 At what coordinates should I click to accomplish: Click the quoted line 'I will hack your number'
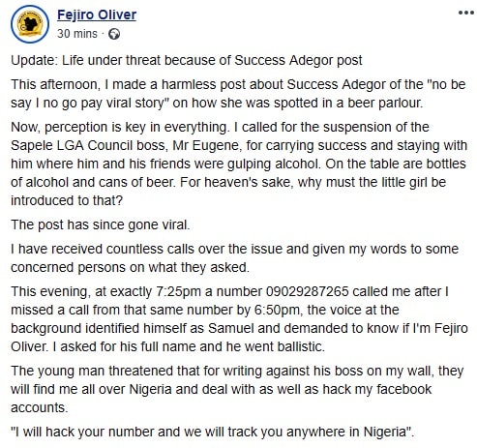click(212, 432)
